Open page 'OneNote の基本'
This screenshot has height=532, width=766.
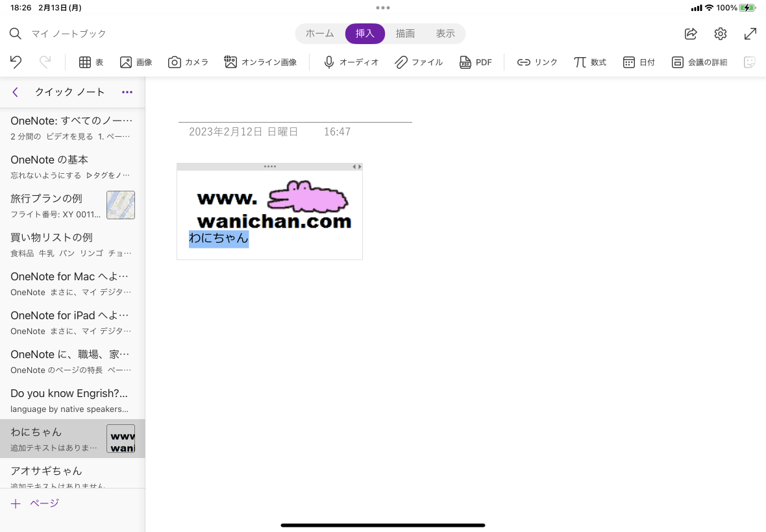pyautogui.click(x=72, y=167)
